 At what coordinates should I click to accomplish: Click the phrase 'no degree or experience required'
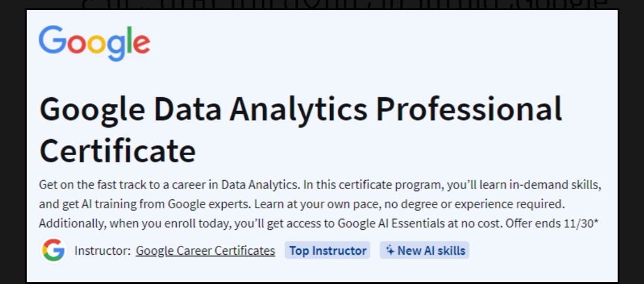(466, 204)
